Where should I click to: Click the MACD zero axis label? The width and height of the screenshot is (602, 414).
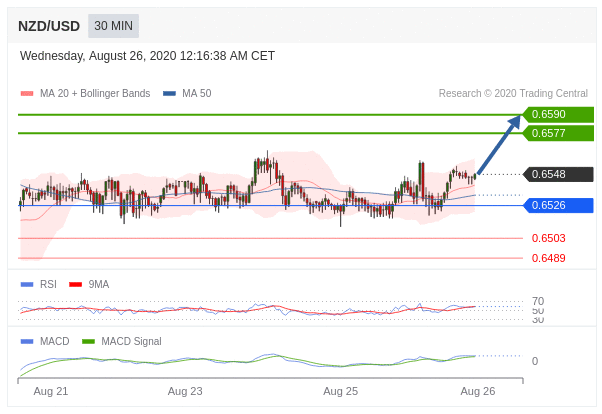(535, 361)
